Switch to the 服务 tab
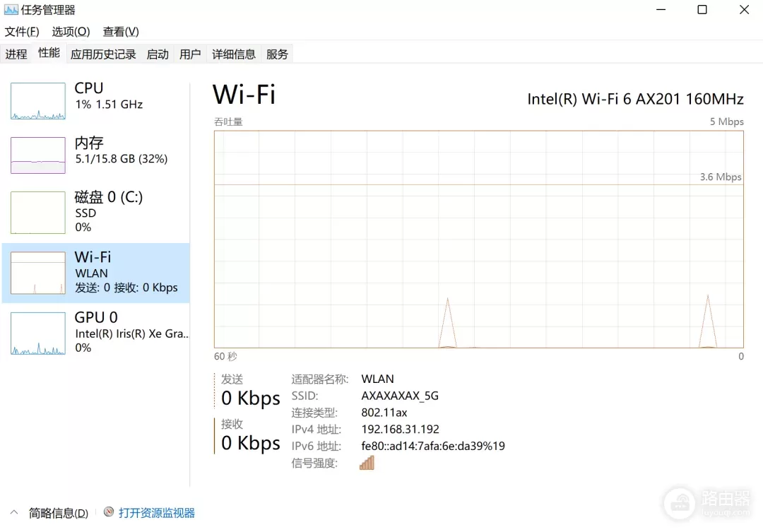763x532 pixels. (277, 54)
